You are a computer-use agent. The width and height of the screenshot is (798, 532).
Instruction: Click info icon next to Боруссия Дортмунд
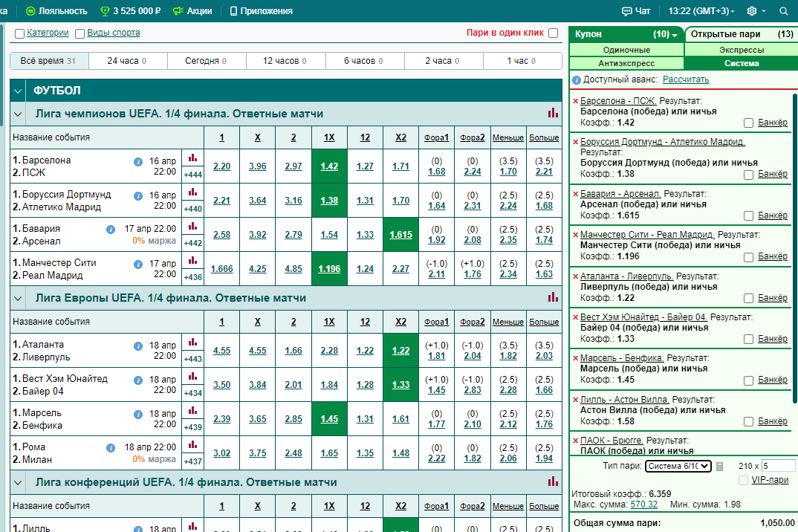(x=138, y=196)
